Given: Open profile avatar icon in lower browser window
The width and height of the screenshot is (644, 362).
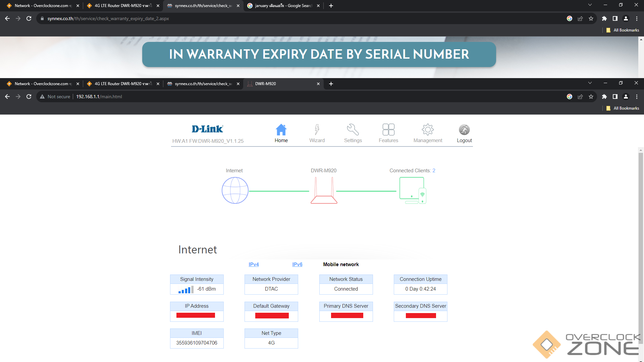Looking at the screenshot, I should pyautogui.click(x=626, y=97).
